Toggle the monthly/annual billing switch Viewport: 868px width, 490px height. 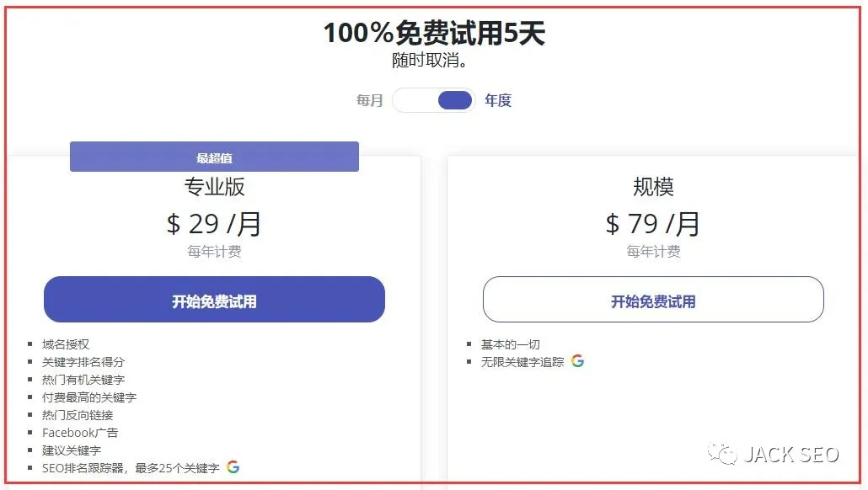click(434, 100)
